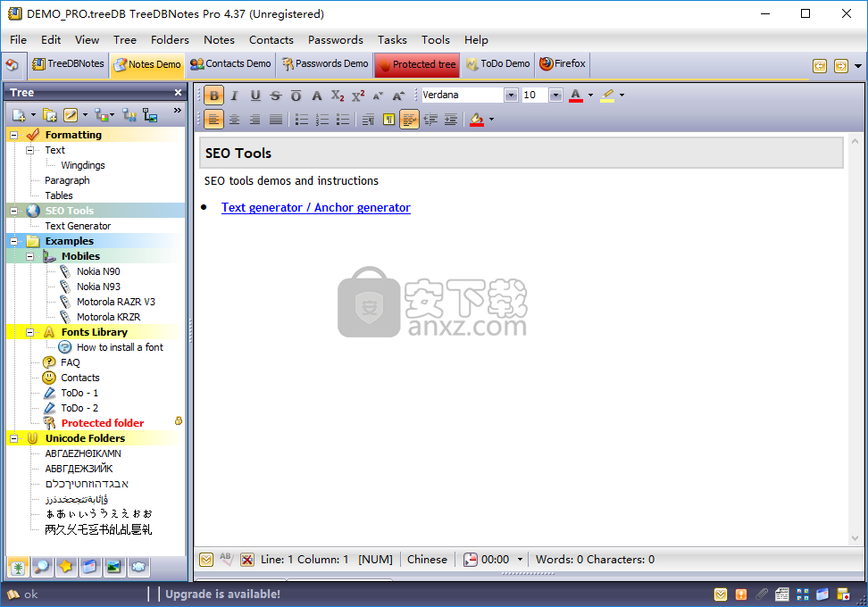Click the previous tab arrow icon
The image size is (868, 607).
[x=819, y=66]
